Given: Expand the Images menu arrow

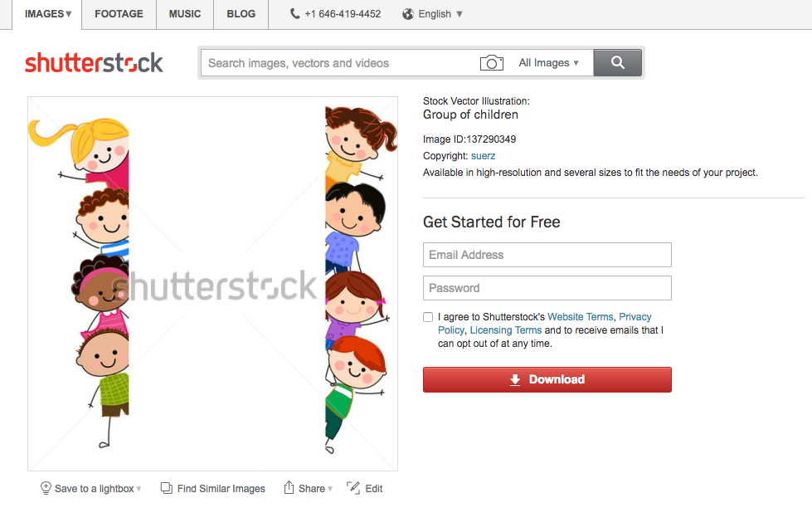Looking at the screenshot, I should pyautogui.click(x=68, y=14).
